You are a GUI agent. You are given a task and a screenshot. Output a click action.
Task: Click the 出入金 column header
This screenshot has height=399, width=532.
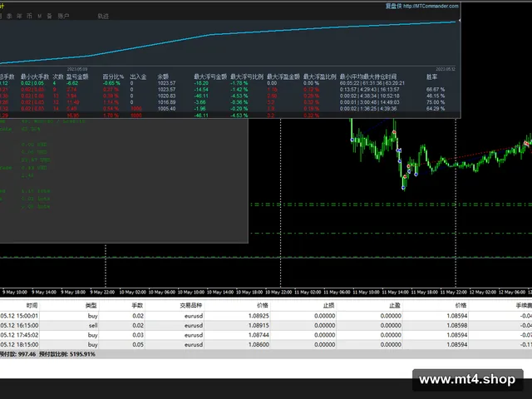[138, 76]
